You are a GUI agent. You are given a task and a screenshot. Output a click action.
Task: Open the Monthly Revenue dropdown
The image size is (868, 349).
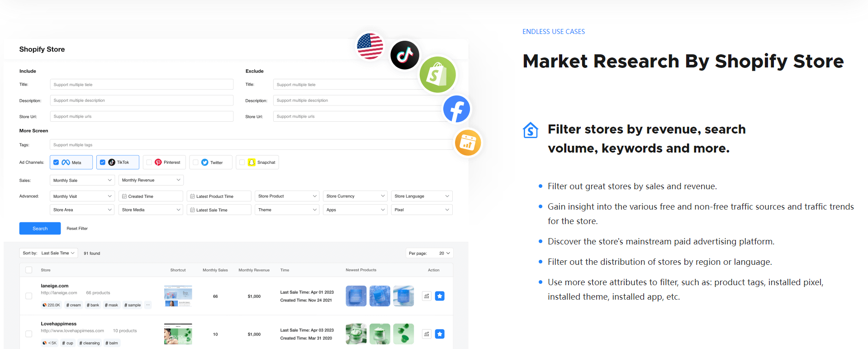[151, 180]
